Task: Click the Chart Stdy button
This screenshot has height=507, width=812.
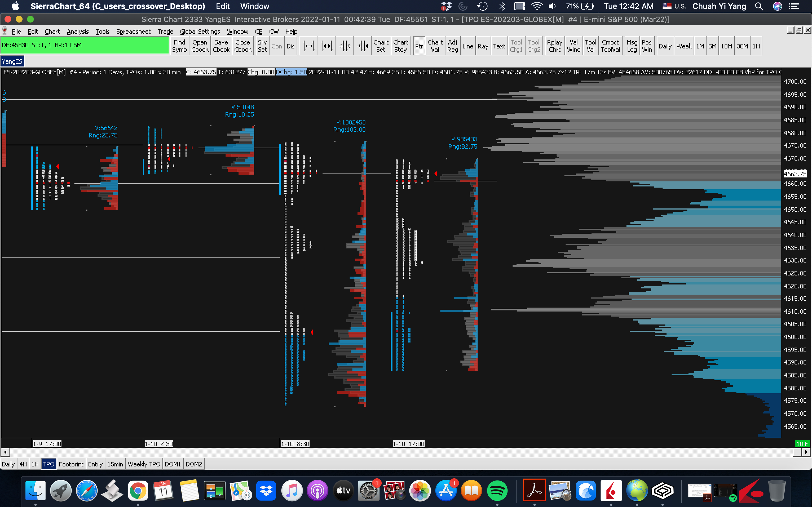Action: (401, 46)
